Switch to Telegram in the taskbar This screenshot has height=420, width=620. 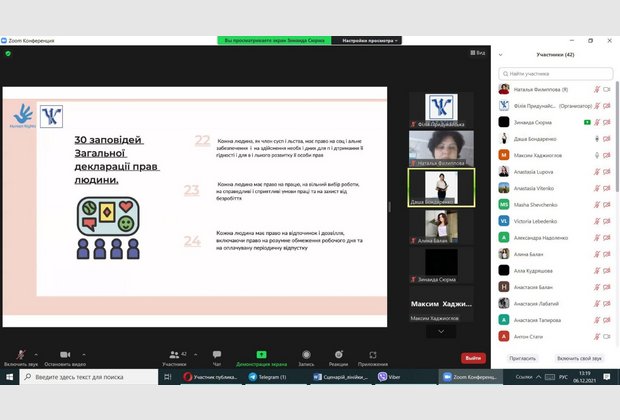pyautogui.click(x=268, y=377)
